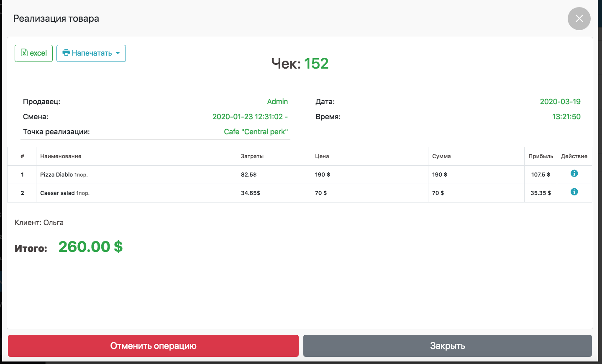This screenshot has width=602, height=364.
Task: Open the Напечатать print dropdown
Action: [x=91, y=53]
